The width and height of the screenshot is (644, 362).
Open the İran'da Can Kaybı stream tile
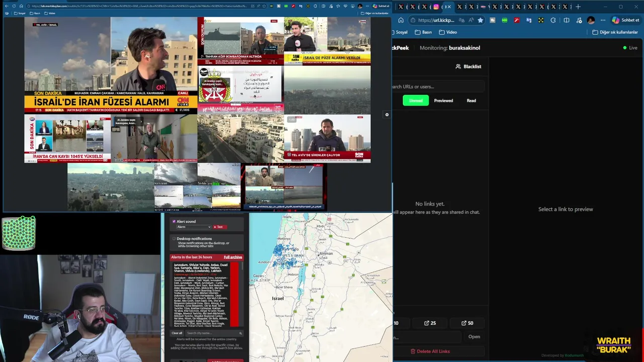coord(67,139)
